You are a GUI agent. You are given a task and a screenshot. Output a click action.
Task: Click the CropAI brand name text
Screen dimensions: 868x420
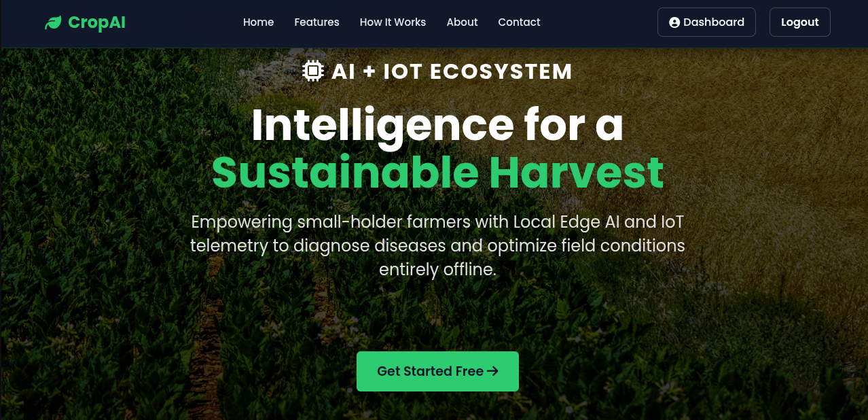[96, 22]
